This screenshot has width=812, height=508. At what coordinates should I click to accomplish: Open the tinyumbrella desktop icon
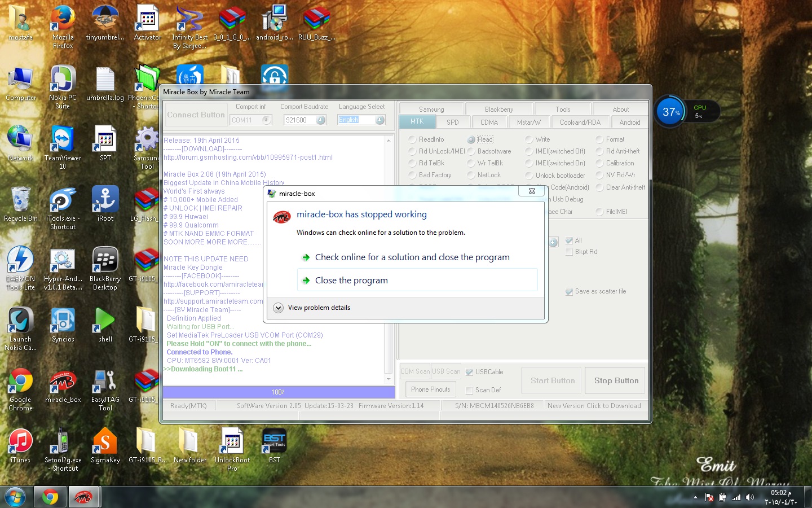click(x=105, y=23)
